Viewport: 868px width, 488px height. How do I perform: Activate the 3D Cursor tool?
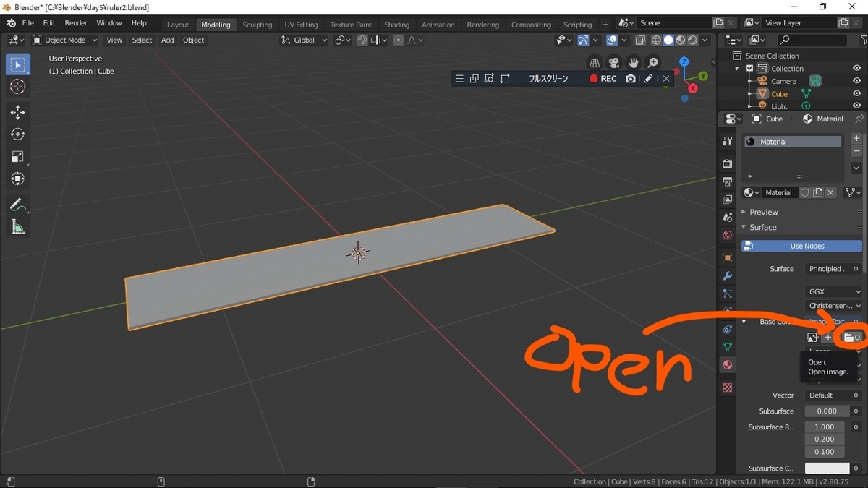pyautogui.click(x=18, y=87)
